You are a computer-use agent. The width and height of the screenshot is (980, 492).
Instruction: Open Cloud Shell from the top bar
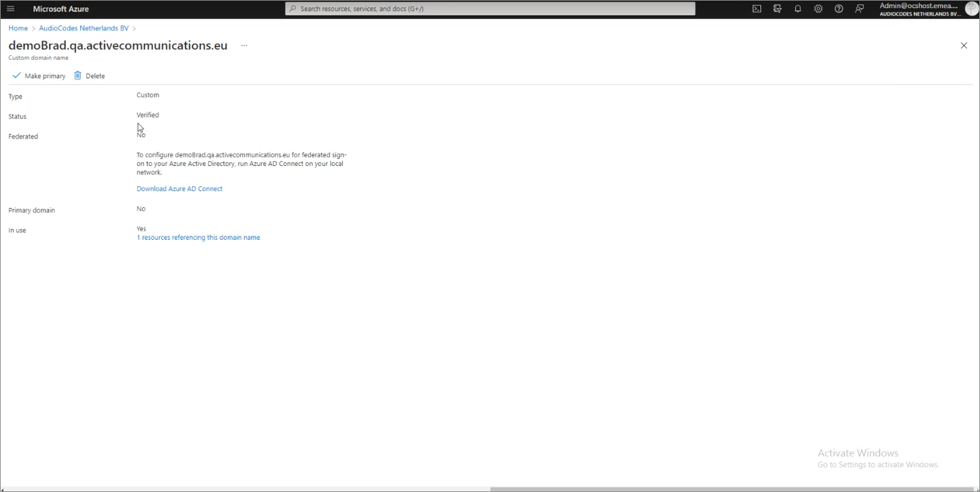click(757, 9)
